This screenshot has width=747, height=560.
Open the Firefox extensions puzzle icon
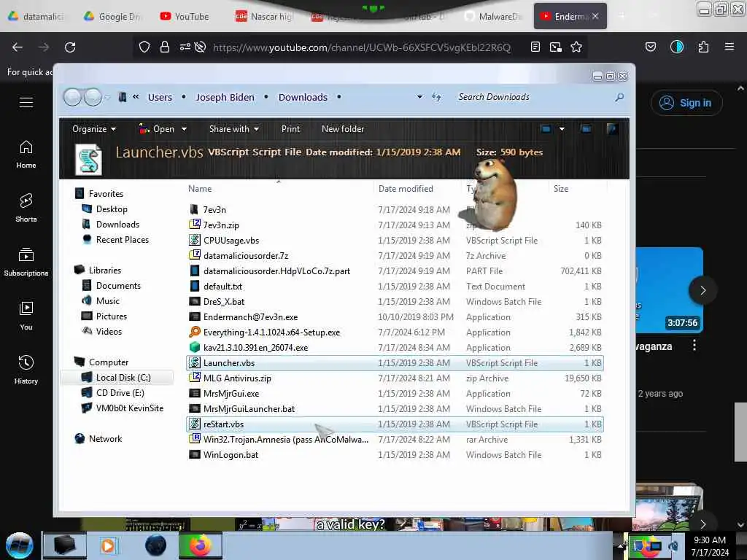pyautogui.click(x=704, y=47)
